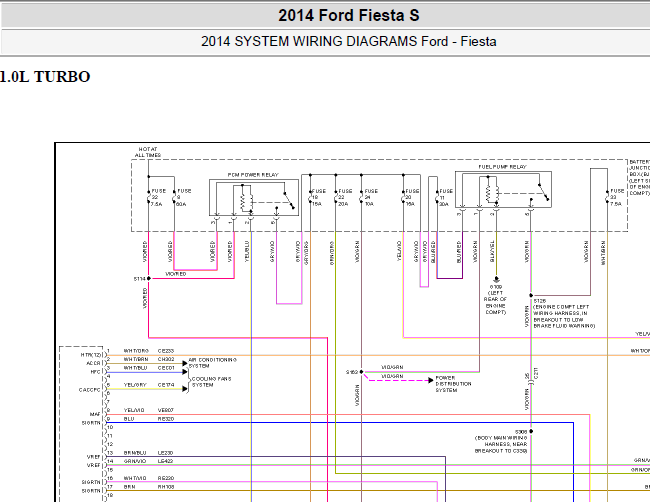Click the 'G109 (LEFT REAR OF ENGINE COMPT)' text
This screenshot has height=502, width=650.
pyautogui.click(x=496, y=299)
